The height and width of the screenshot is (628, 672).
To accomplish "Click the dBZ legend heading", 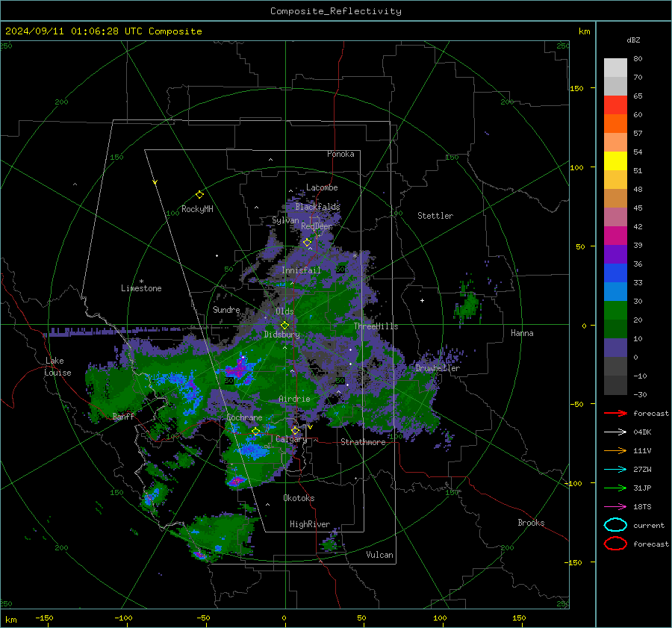I will coord(633,40).
